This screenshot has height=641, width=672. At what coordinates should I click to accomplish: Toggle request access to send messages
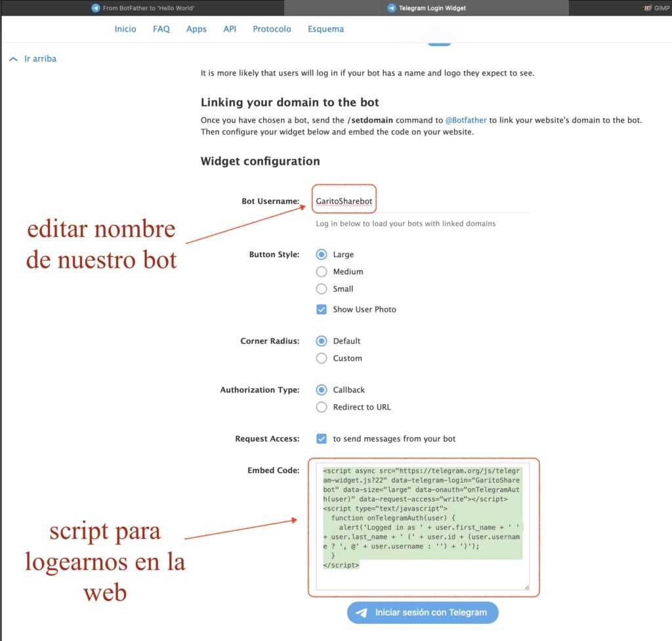click(322, 439)
